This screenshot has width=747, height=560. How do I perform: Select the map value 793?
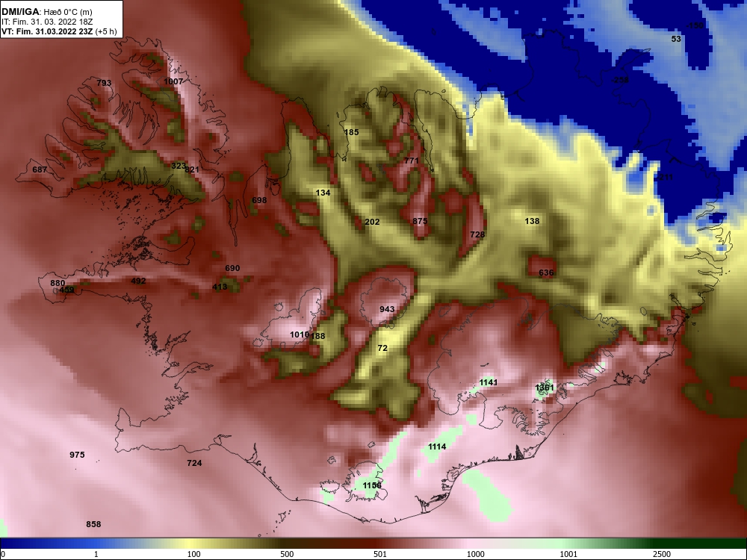click(x=104, y=83)
